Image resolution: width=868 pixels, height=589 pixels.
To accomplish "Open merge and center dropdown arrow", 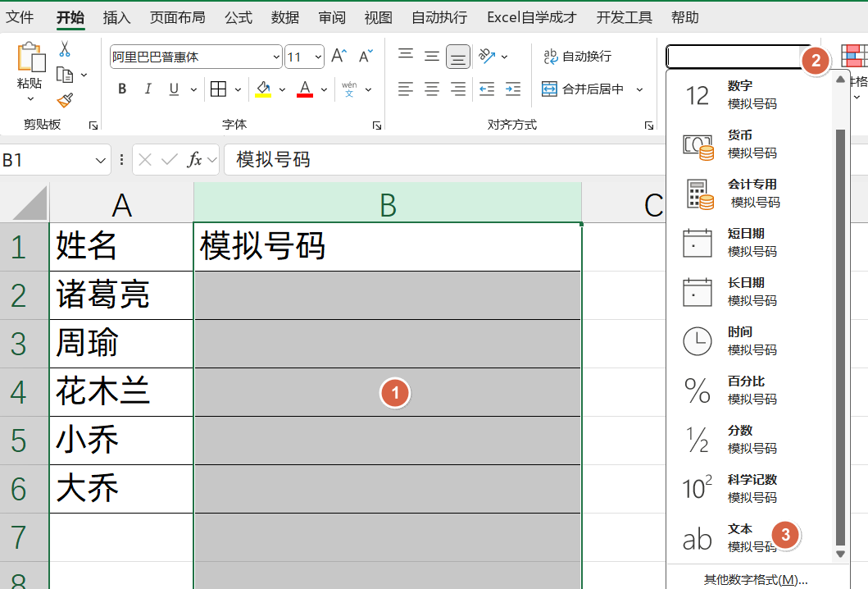I will coord(640,89).
